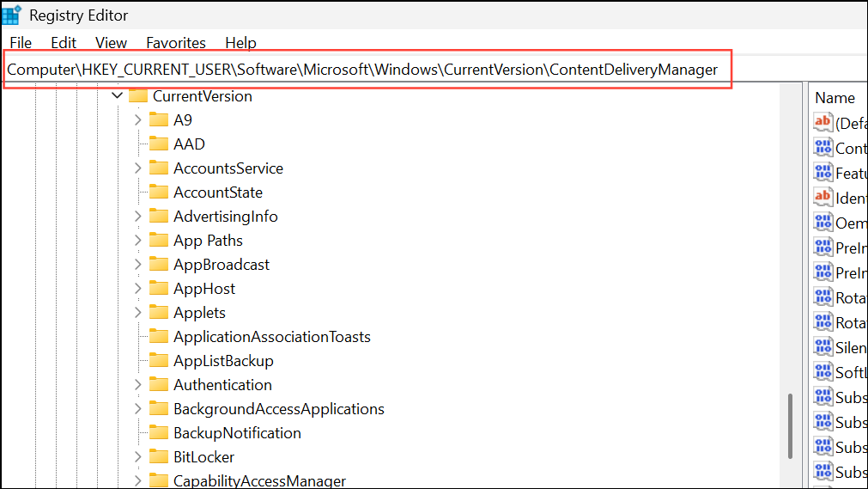Open the Edit menu
The image size is (868, 489).
pos(64,43)
